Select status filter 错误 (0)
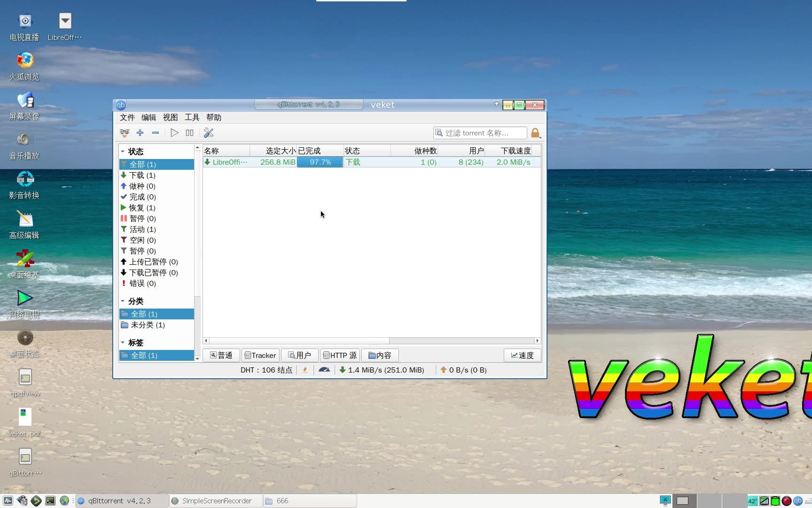The height and width of the screenshot is (508, 812). click(x=156, y=283)
